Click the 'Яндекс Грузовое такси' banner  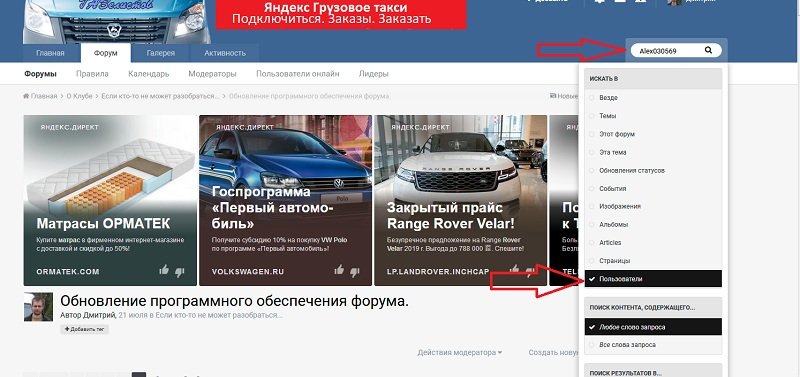point(341,14)
